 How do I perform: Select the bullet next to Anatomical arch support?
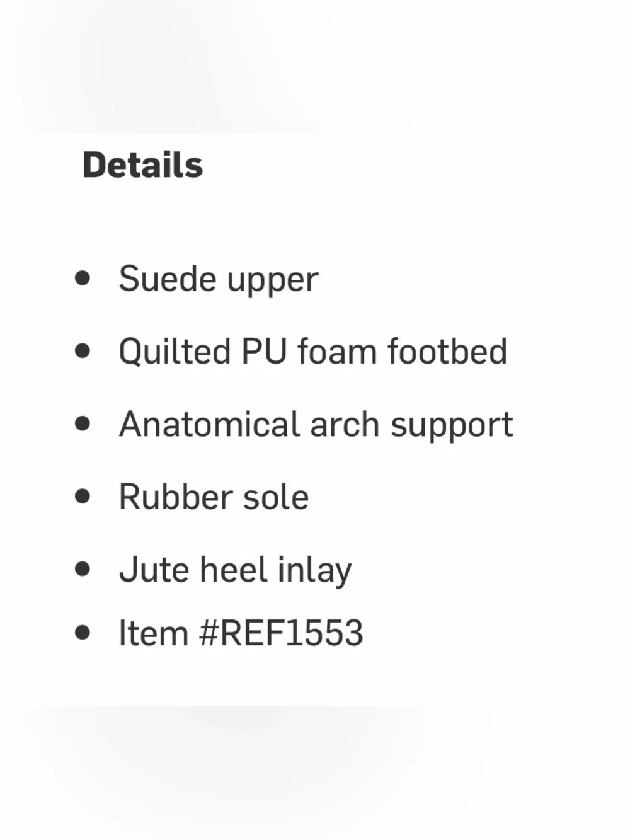pyautogui.click(x=83, y=423)
